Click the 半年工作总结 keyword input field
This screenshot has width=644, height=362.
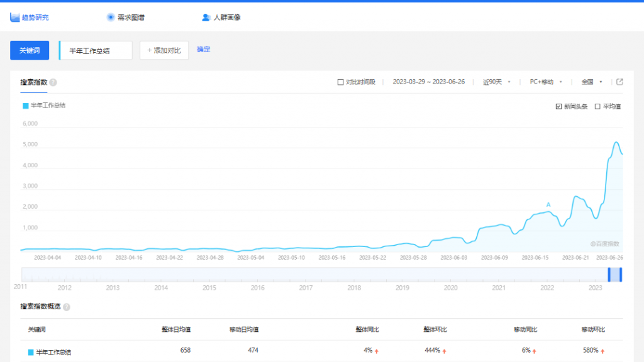[x=96, y=50]
